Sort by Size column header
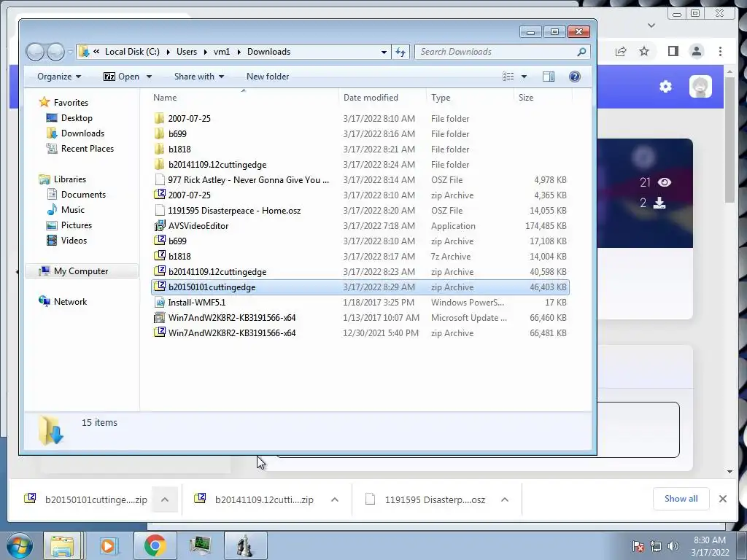This screenshot has width=747, height=560. pyautogui.click(x=543, y=98)
